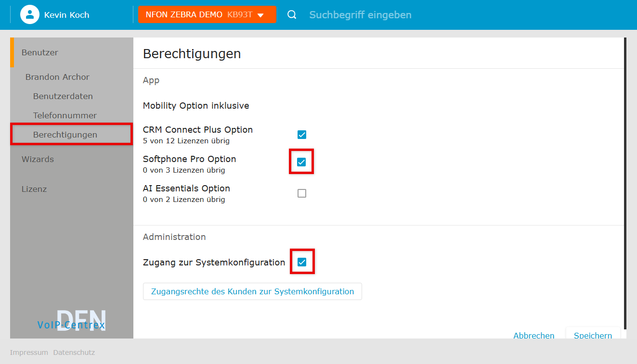Screen dimensions: 637x364
Task: Click the DFN VoIP-Centrex logo
Action: pos(71,320)
